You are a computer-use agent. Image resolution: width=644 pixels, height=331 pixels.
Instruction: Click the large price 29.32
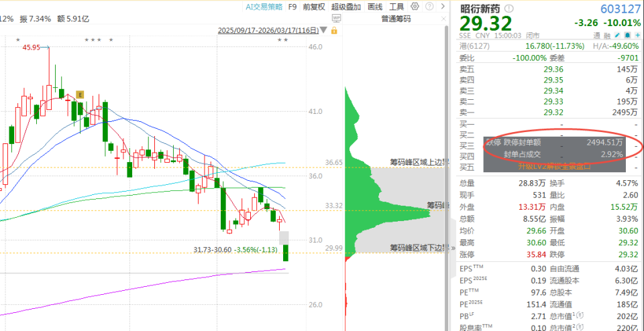[x=486, y=23]
